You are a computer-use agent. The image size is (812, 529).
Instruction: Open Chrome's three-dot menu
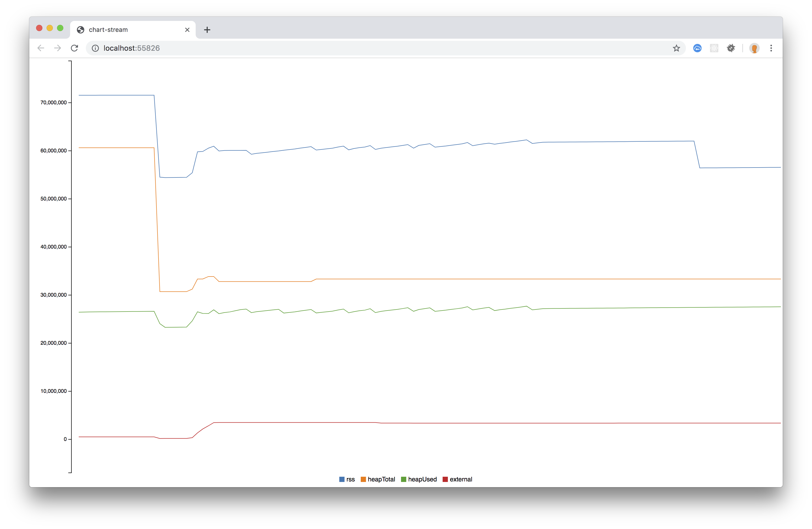tap(771, 48)
